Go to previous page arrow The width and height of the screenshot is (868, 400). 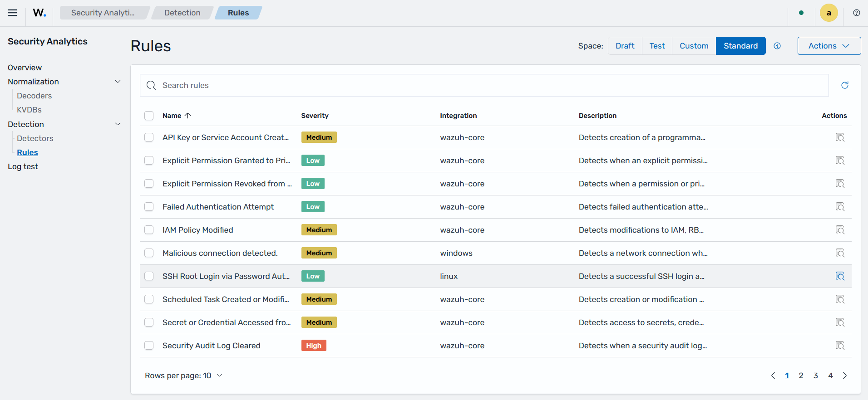(773, 376)
